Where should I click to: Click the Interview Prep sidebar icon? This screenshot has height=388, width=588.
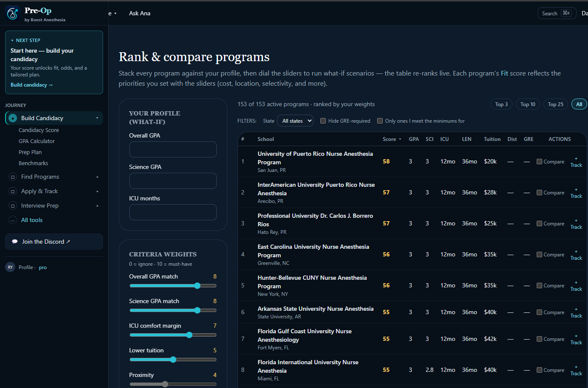click(13, 206)
